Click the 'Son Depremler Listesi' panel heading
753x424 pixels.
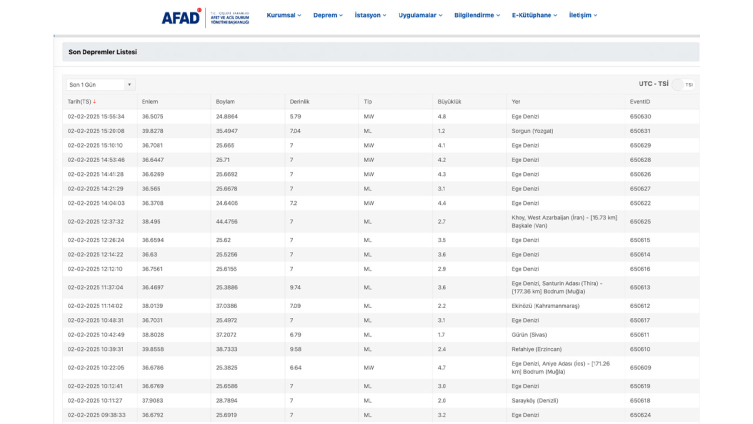click(102, 52)
